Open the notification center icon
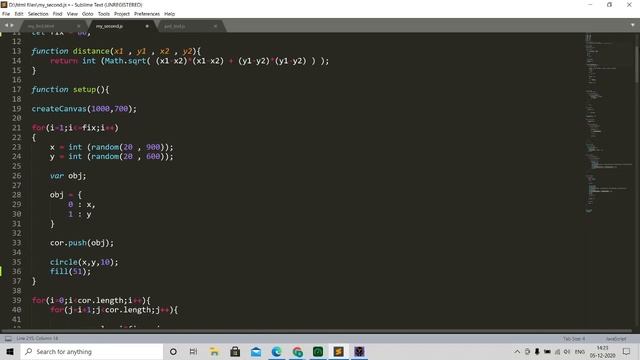The height and width of the screenshot is (360, 640). tap(627, 351)
